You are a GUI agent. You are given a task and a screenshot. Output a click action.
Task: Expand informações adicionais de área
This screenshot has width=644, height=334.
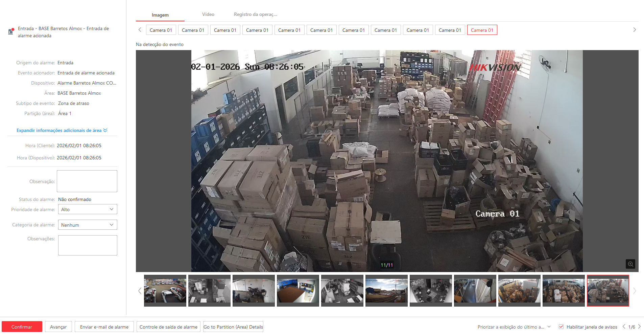pyautogui.click(x=62, y=130)
